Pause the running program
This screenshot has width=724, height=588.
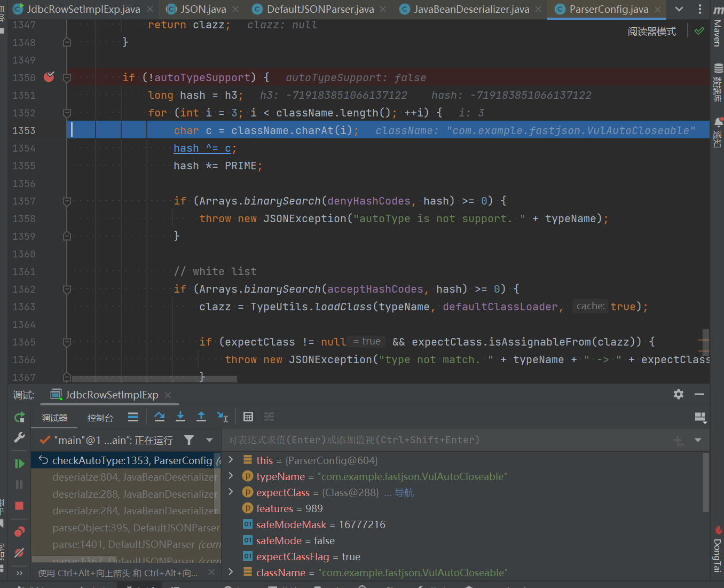[19, 484]
